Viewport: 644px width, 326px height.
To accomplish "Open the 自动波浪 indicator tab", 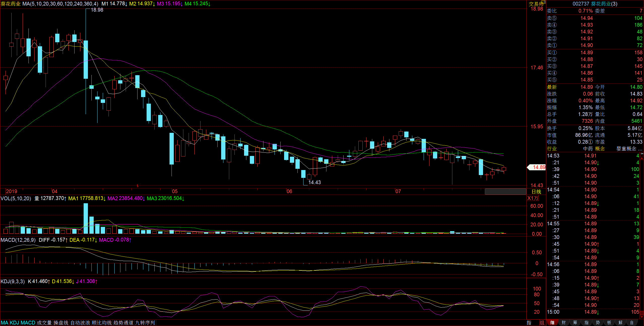I will 80,323.
